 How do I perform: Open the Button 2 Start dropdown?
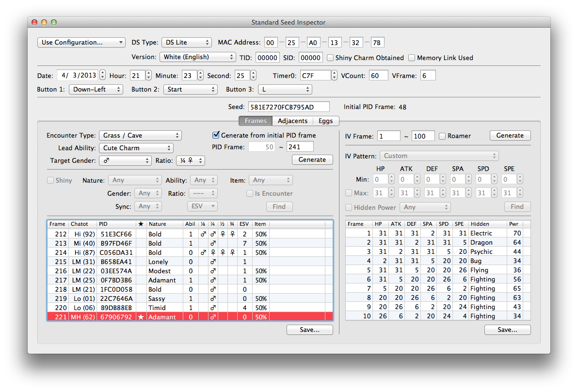tap(191, 90)
